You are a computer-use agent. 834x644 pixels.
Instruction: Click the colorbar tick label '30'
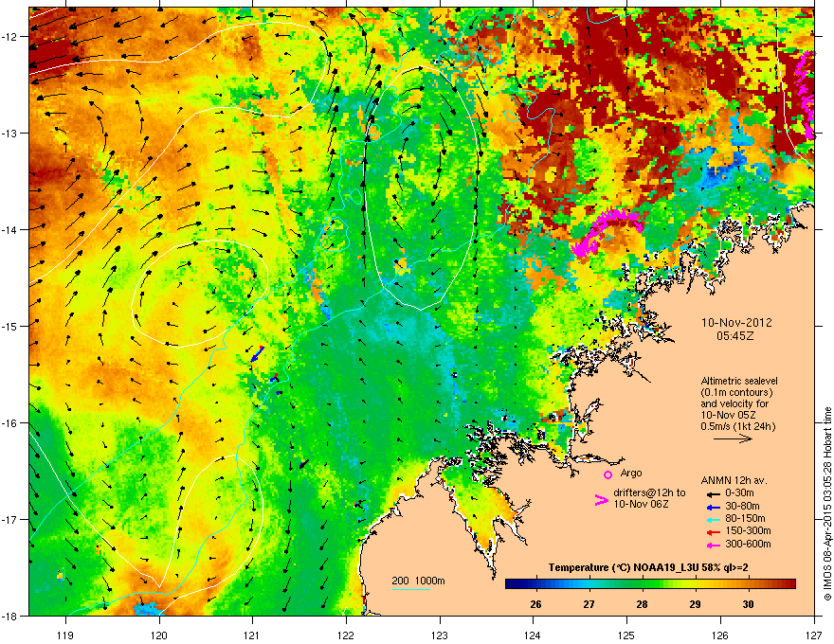[x=748, y=604]
